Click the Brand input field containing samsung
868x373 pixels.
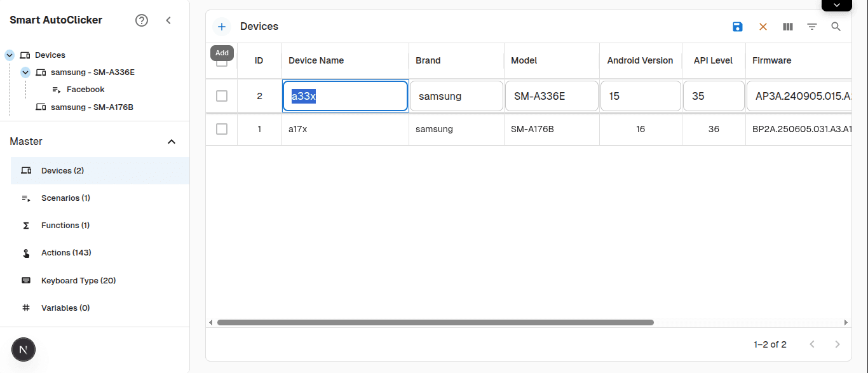point(456,97)
